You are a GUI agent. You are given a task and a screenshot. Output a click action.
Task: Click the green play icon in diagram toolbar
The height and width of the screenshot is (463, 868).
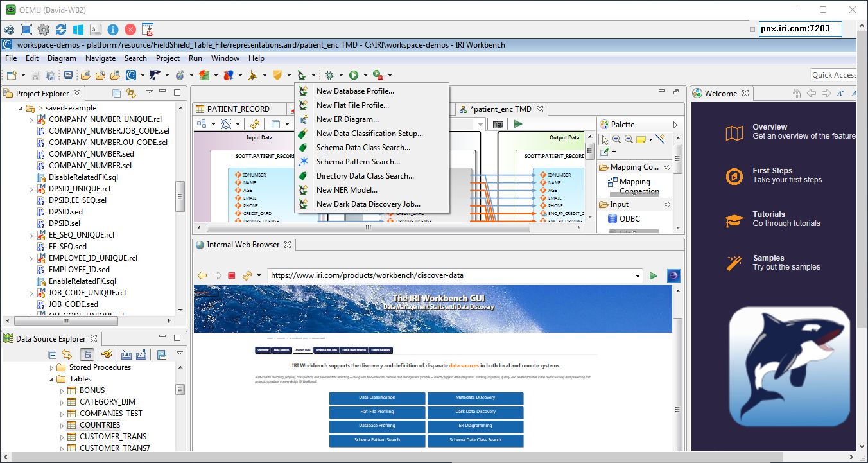click(518, 124)
